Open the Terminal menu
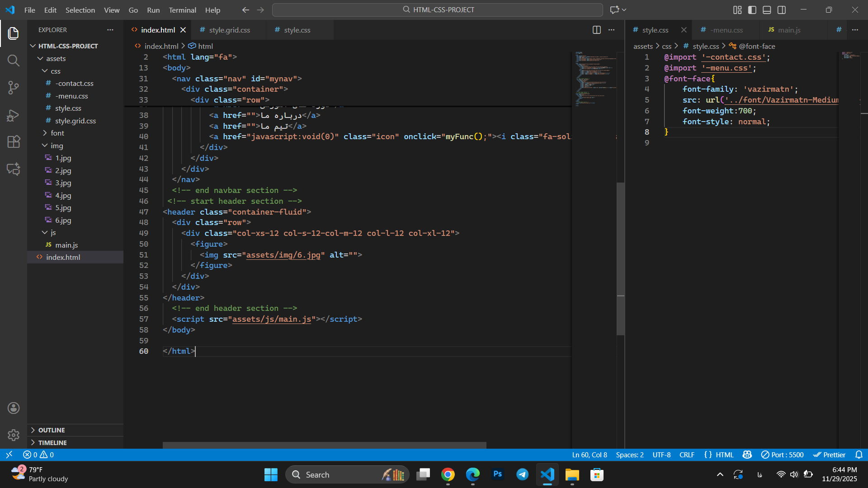 [182, 10]
